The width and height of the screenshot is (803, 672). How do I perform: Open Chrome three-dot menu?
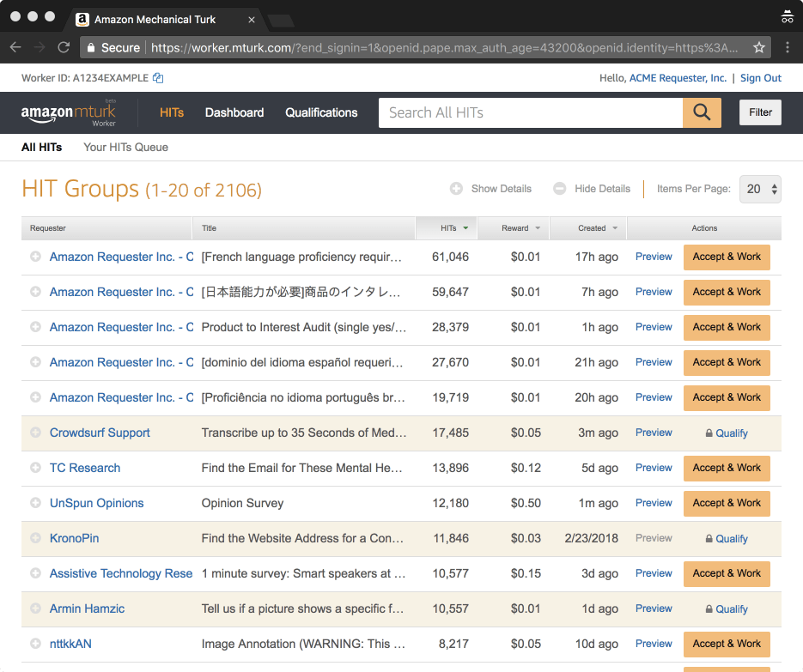point(788,47)
